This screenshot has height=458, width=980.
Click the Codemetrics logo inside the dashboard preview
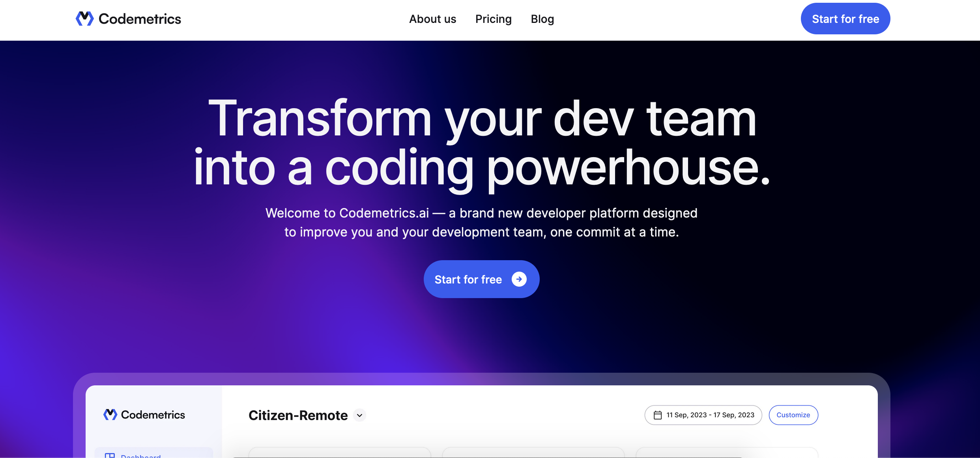pyautogui.click(x=144, y=415)
